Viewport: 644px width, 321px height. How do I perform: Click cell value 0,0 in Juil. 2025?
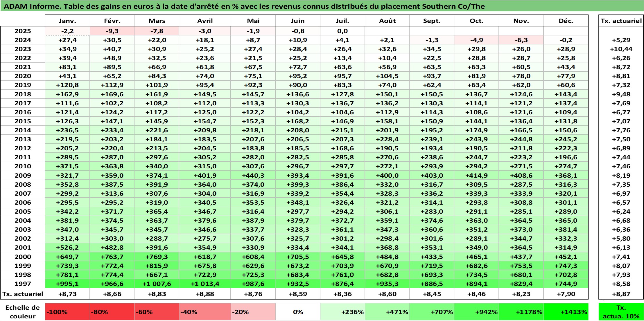click(x=342, y=31)
